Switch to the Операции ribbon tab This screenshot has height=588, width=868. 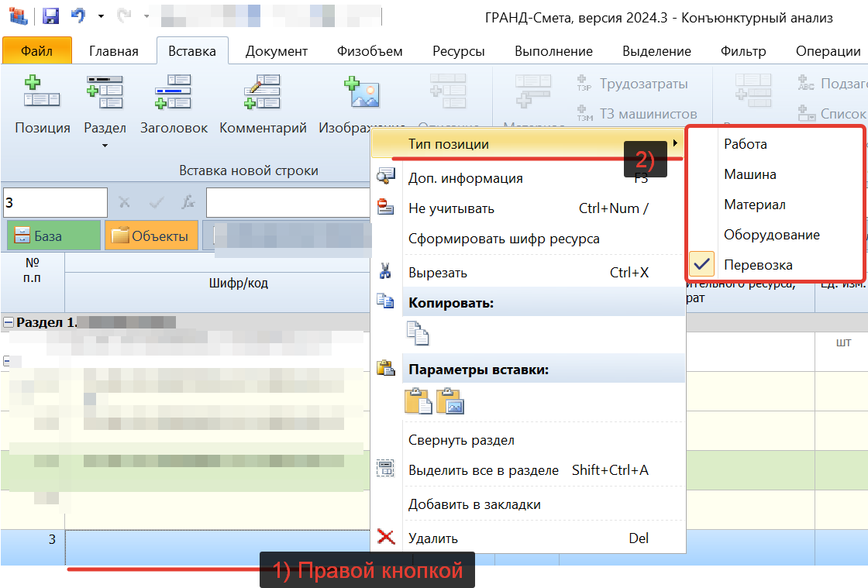coord(828,51)
